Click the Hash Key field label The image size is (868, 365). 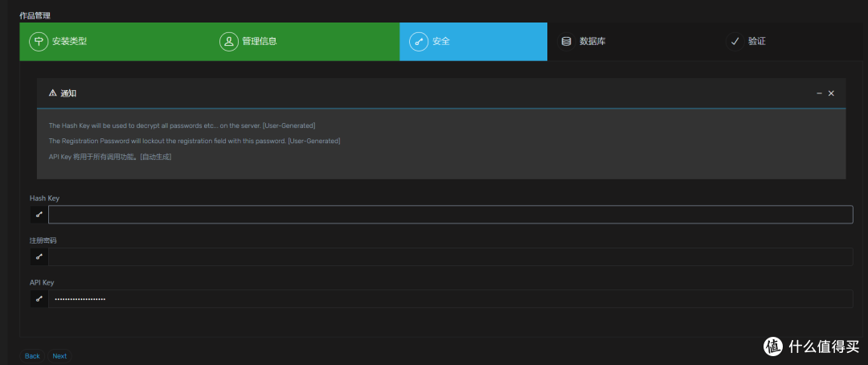point(44,199)
